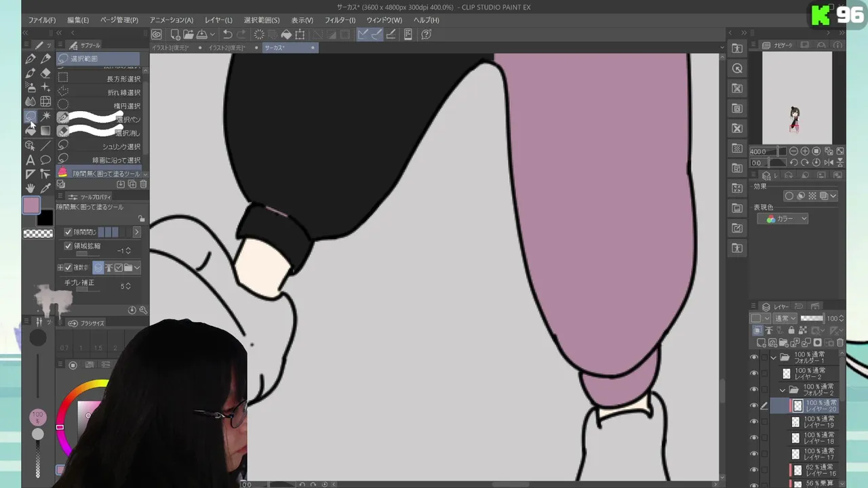This screenshot has width=868, height=488.
Task: Toggle the 複数参照 checkbox
Action: 68,268
